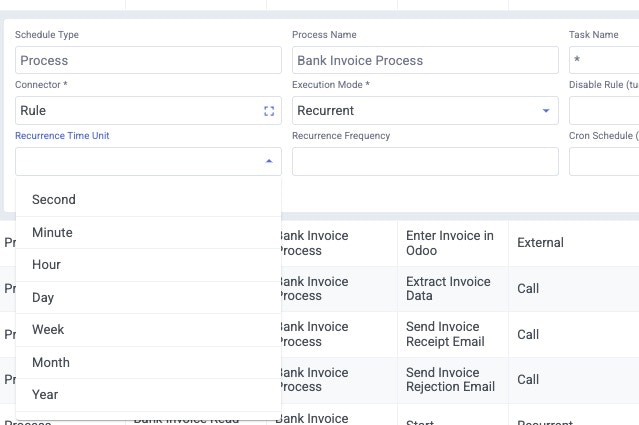The image size is (639, 425).
Task: Select Second from the time unit list
Action: (148, 200)
